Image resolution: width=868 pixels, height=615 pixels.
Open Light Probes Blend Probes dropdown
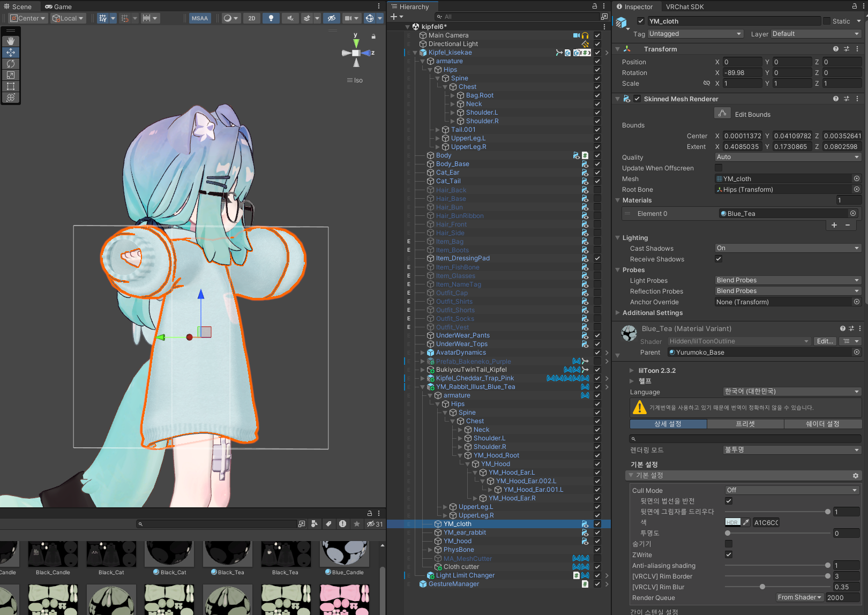788,280
